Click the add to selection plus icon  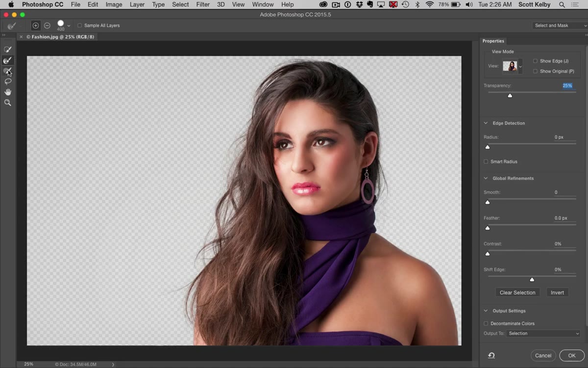click(36, 26)
